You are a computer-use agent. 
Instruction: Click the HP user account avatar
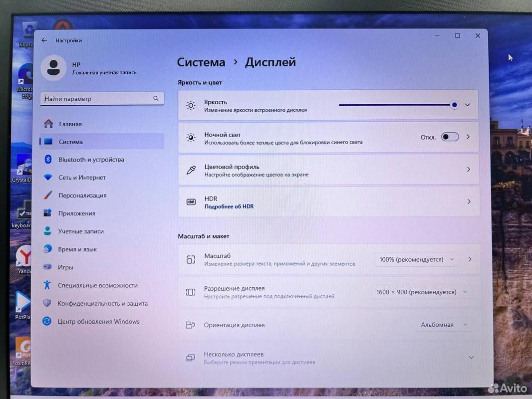pyautogui.click(x=53, y=67)
